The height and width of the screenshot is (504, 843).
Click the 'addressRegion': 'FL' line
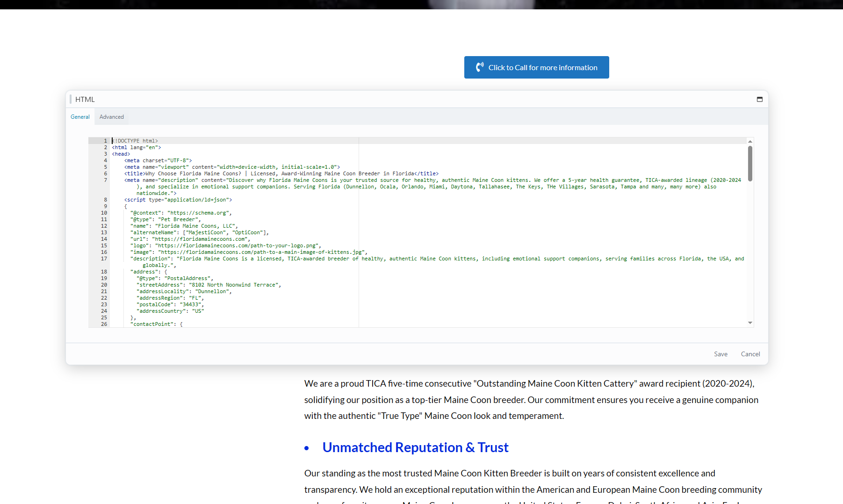[x=170, y=298]
